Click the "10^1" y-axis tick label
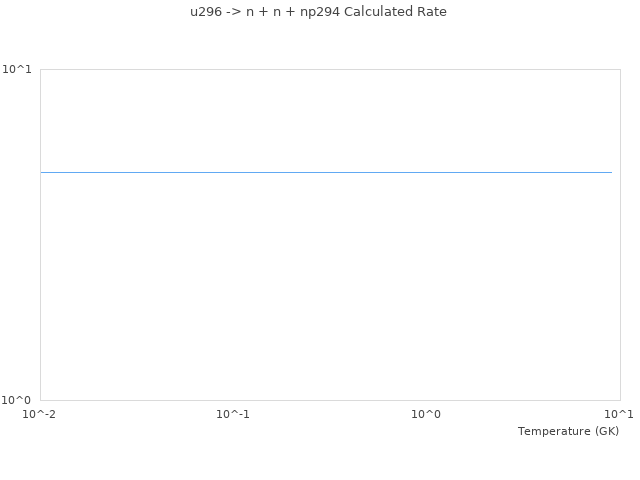Image resolution: width=640 pixels, height=480 pixels. [18, 69]
